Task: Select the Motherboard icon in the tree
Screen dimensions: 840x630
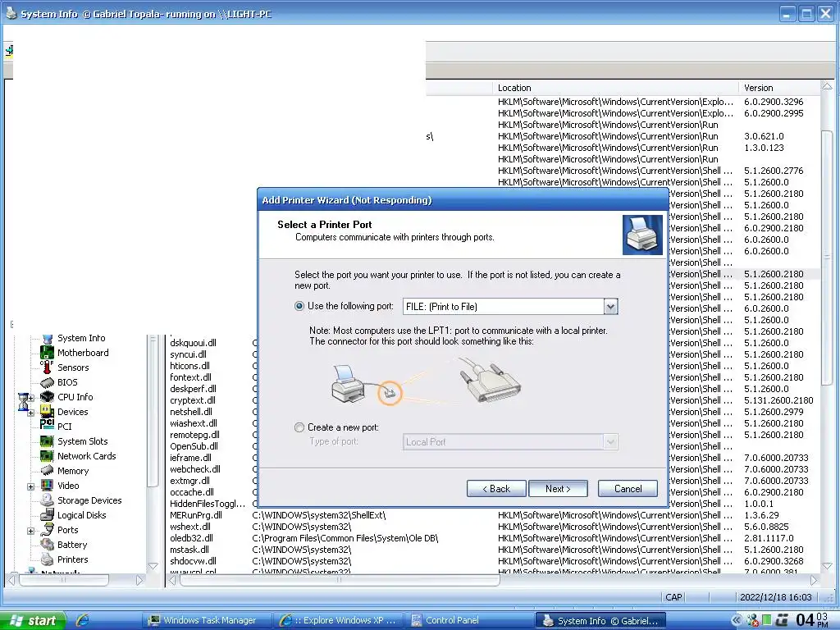Action: coord(47,353)
